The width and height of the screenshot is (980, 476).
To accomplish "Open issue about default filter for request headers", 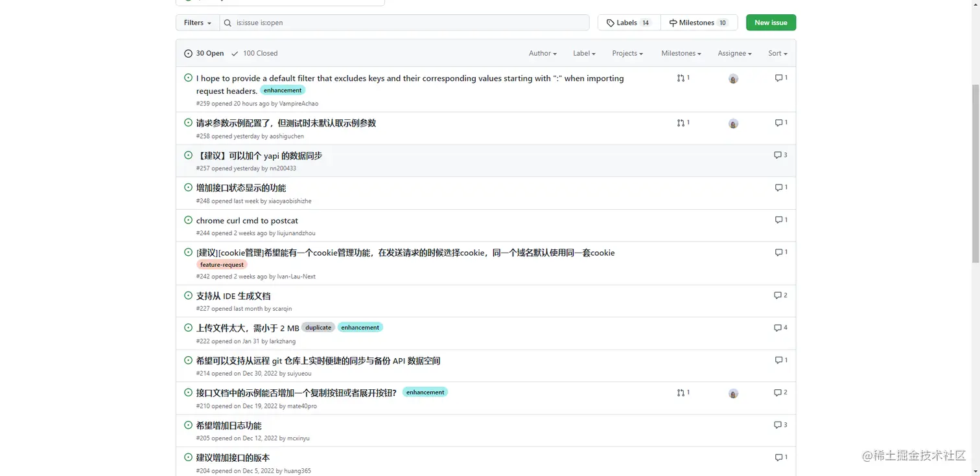I will (410, 84).
